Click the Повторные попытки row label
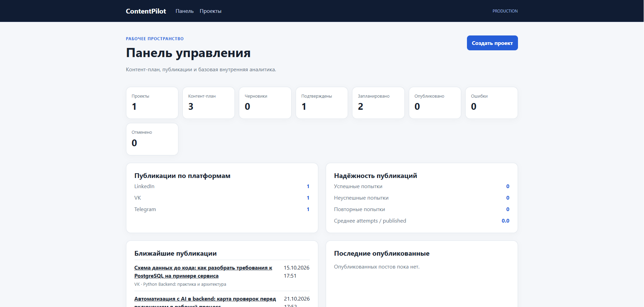This screenshot has width=644, height=307. point(360,209)
